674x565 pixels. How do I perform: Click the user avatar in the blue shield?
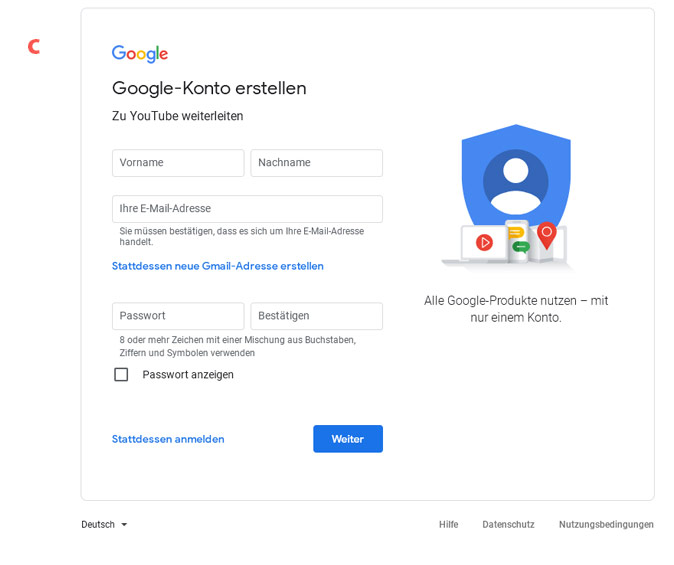tap(516, 178)
